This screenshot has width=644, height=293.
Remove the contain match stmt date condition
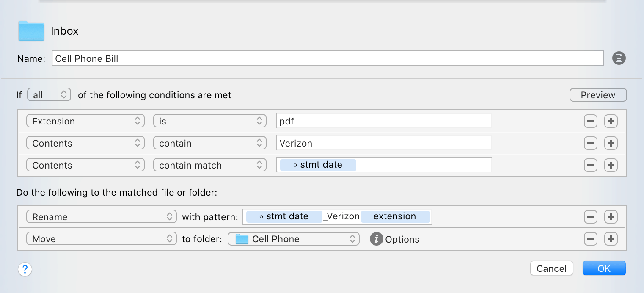(x=590, y=165)
